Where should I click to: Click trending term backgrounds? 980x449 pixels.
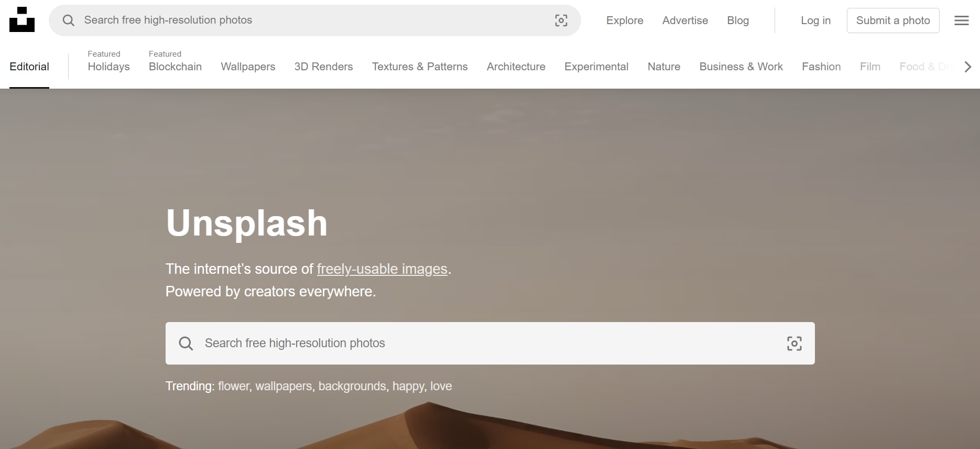point(352,387)
